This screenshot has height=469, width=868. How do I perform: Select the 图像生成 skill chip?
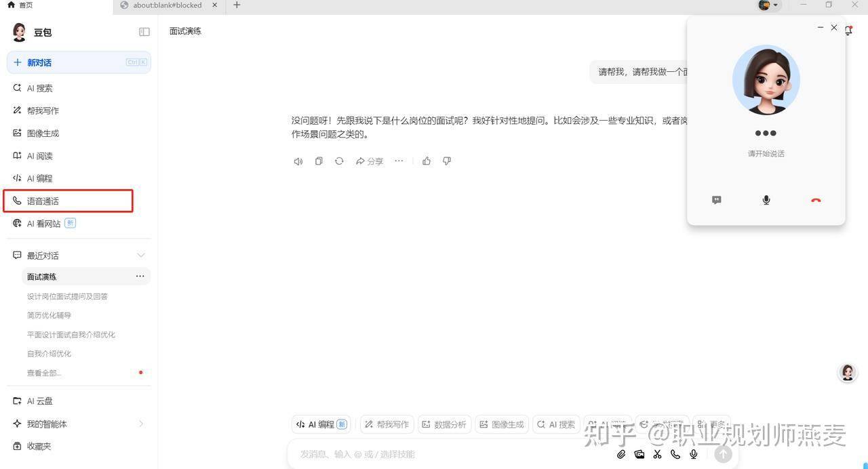502,424
